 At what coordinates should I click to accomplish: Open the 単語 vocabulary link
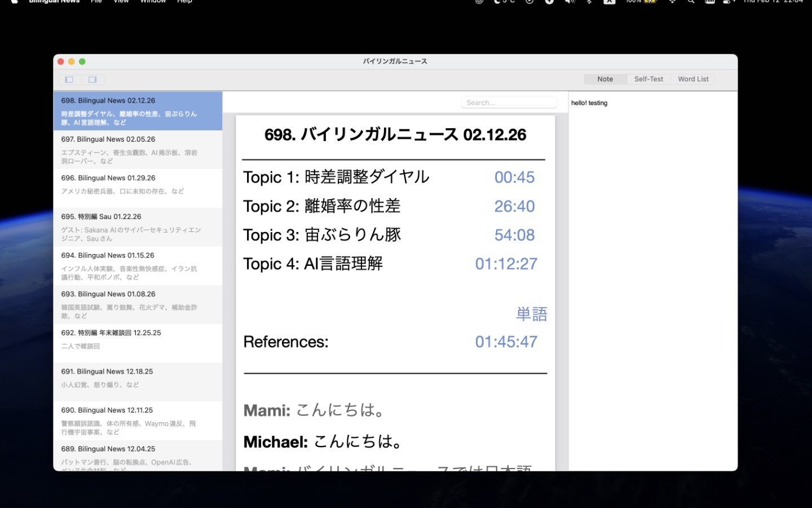point(531,314)
